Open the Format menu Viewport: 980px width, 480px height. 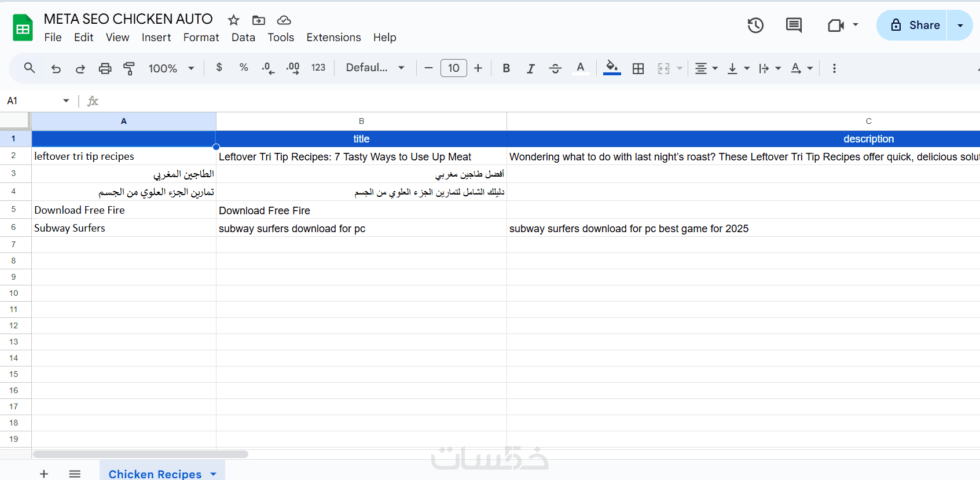pos(201,38)
